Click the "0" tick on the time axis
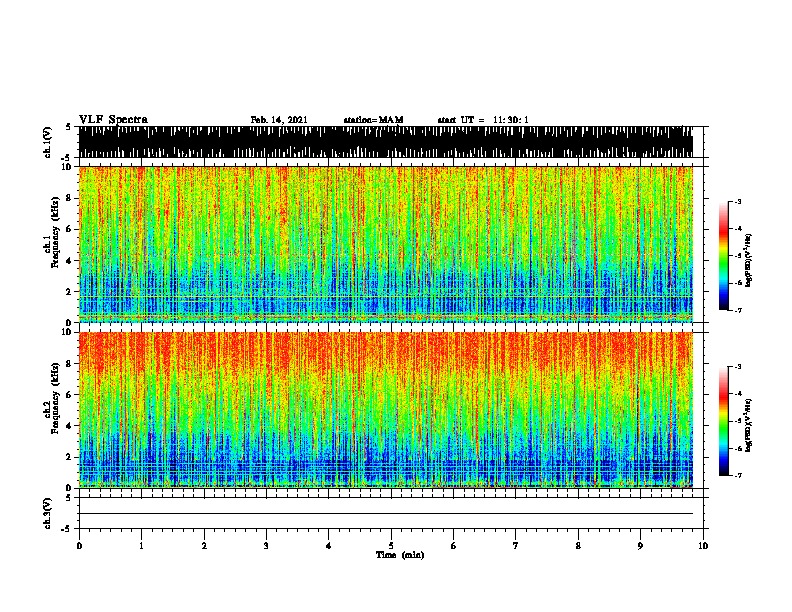The image size is (792, 612). [x=79, y=546]
